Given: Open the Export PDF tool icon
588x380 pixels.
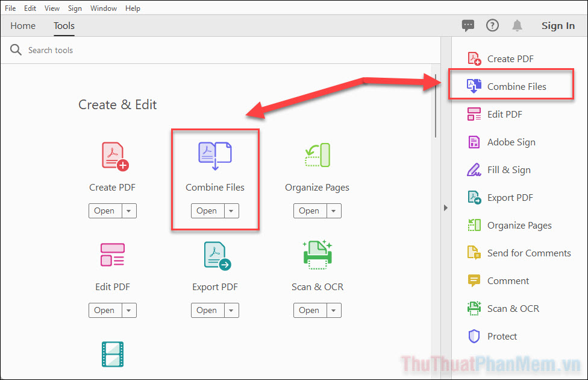Looking at the screenshot, I should tap(215, 255).
